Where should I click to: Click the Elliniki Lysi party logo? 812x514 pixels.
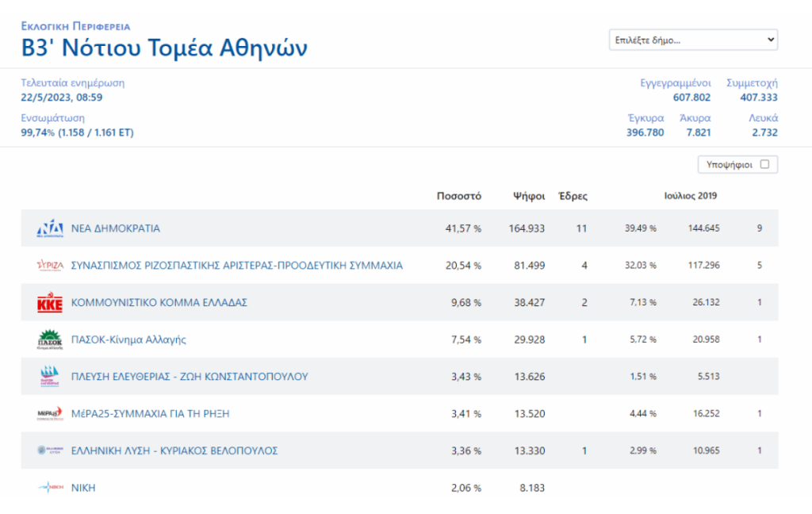[x=50, y=451]
